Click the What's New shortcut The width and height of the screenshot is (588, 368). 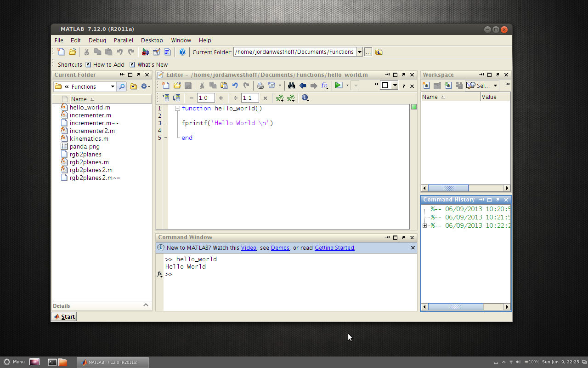pos(148,65)
